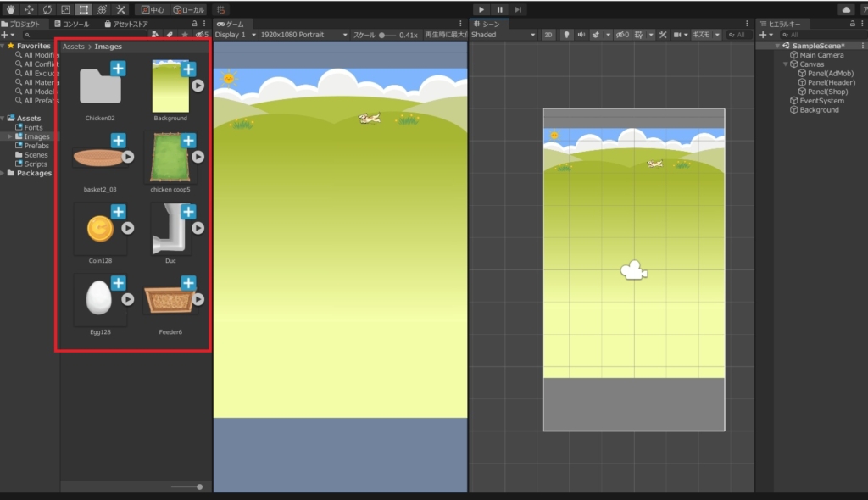868x500 pixels.
Task: Open the custom editor tools icon
Action: 121,9
